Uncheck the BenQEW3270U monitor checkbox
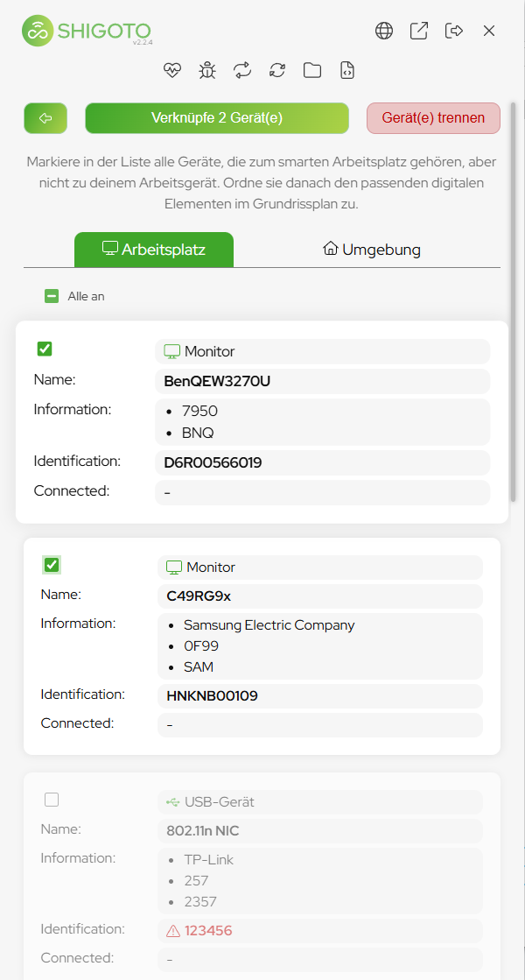525x980 pixels. click(x=45, y=349)
